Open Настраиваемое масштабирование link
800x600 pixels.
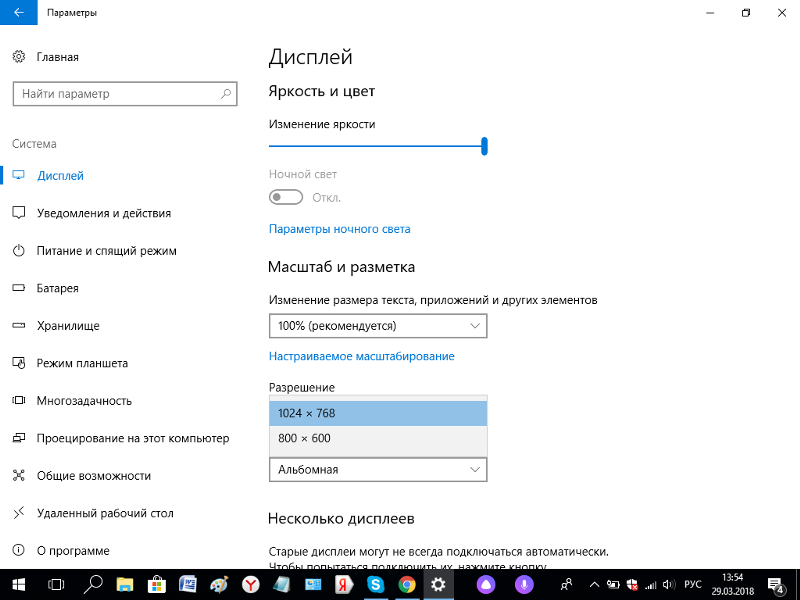click(x=362, y=356)
